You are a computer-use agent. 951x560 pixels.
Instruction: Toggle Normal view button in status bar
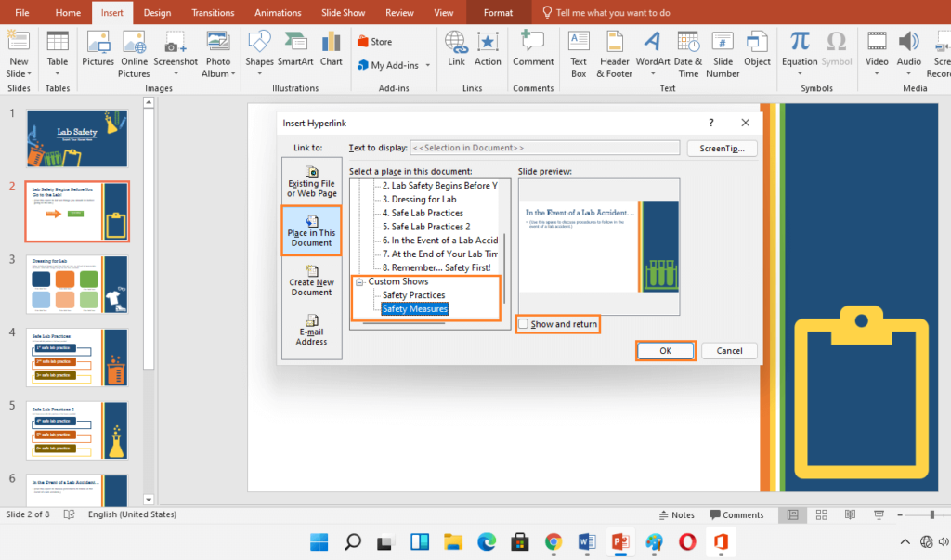tap(793, 514)
